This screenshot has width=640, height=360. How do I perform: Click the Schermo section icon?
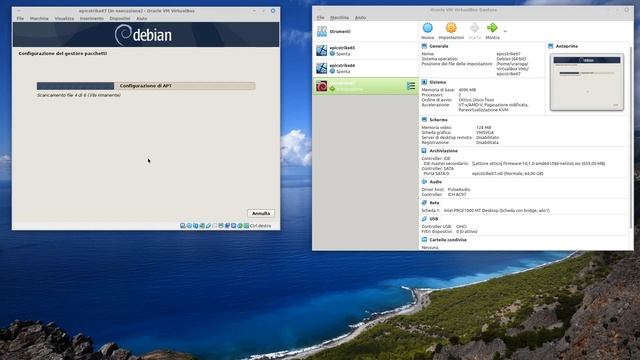[x=424, y=120]
